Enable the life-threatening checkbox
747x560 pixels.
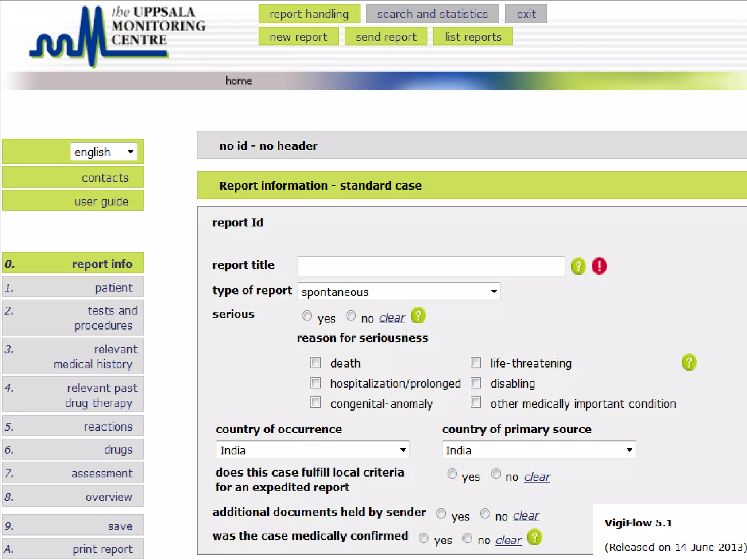(475, 362)
